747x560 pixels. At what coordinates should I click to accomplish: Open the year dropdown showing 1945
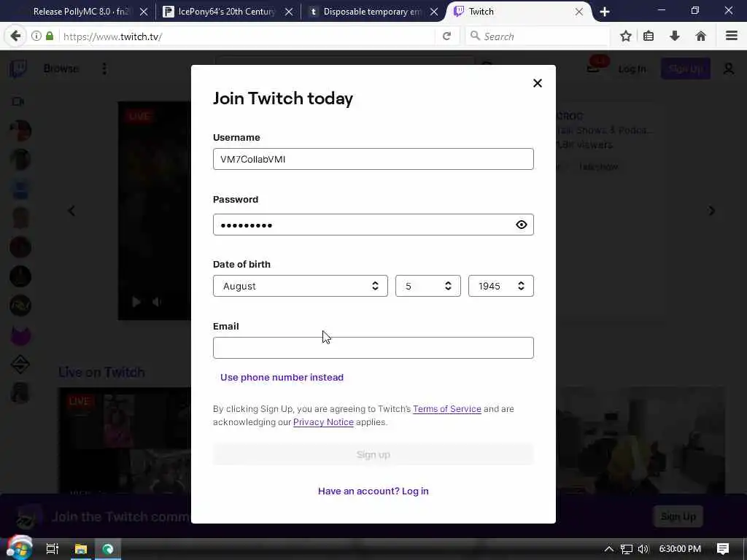(500, 286)
